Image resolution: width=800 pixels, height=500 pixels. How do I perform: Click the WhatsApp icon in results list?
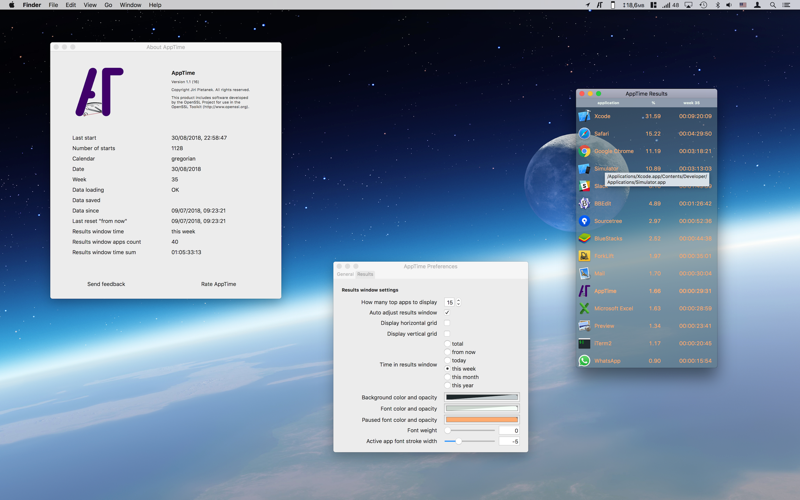click(584, 361)
